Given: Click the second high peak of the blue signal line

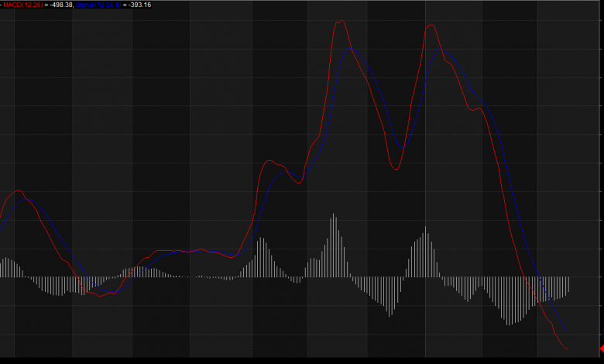Looking at the screenshot, I should tap(442, 50).
